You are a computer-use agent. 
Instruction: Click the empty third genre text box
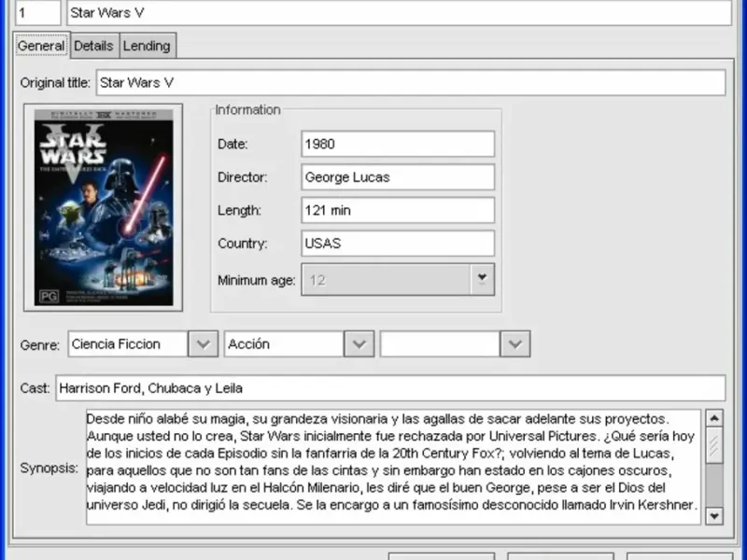[440, 343]
